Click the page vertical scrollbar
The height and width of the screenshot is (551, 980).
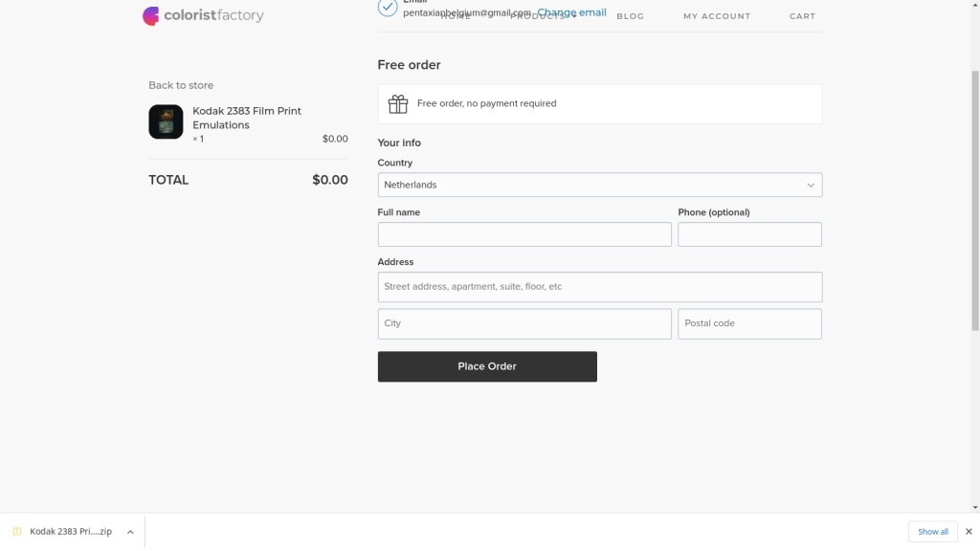point(975,200)
